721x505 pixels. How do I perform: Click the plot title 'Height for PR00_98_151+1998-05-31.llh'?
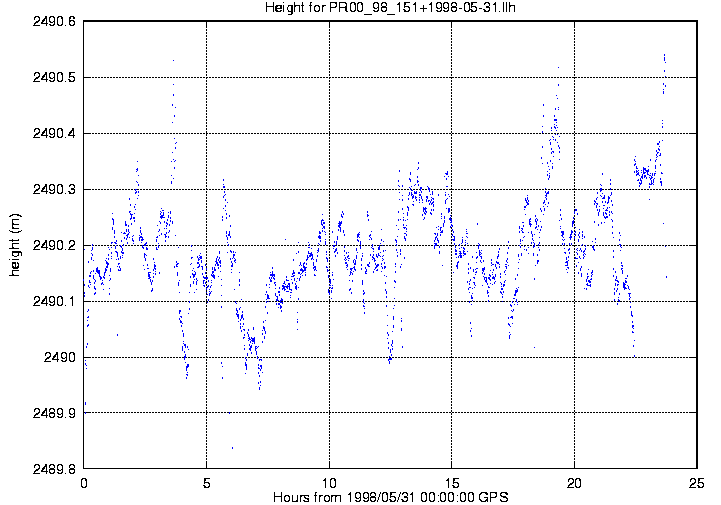coord(390,8)
